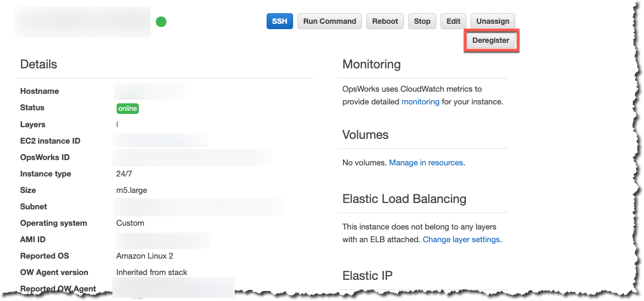The height and width of the screenshot is (301, 644).
Task: Click the Monitoring section heading
Action: [x=372, y=65]
